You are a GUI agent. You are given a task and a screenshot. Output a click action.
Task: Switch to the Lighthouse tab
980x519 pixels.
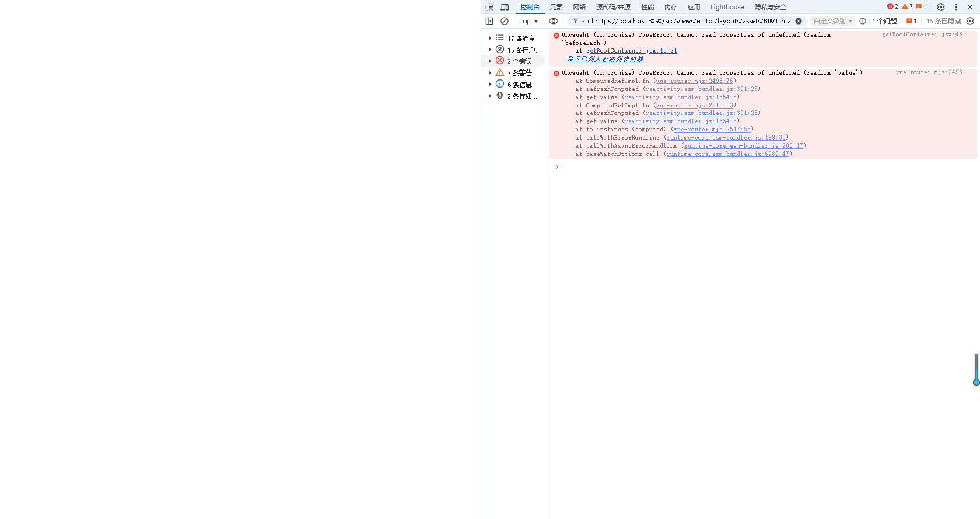(727, 7)
